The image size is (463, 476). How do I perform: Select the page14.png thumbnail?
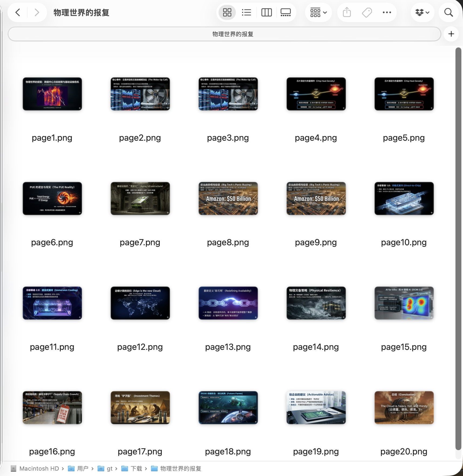tap(316, 303)
